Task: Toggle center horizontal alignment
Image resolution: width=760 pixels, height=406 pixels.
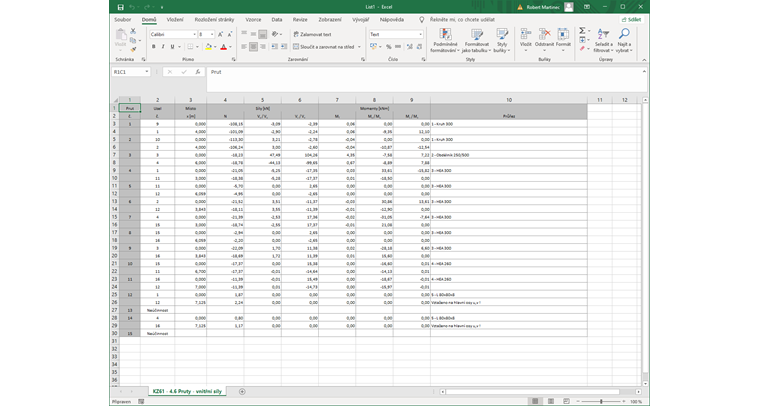Action: [253, 47]
